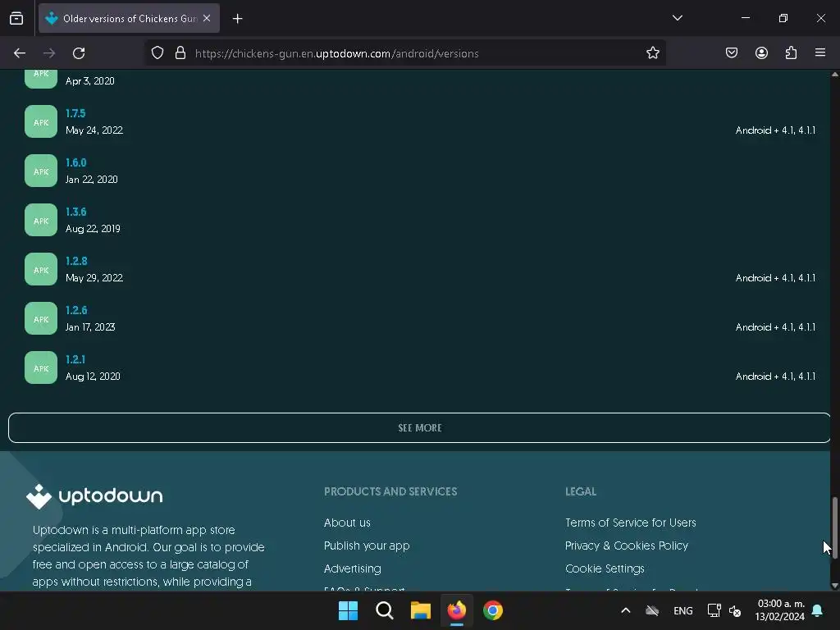This screenshot has width=840, height=630.
Task: Open Cookie Settings link
Action: coord(605,569)
